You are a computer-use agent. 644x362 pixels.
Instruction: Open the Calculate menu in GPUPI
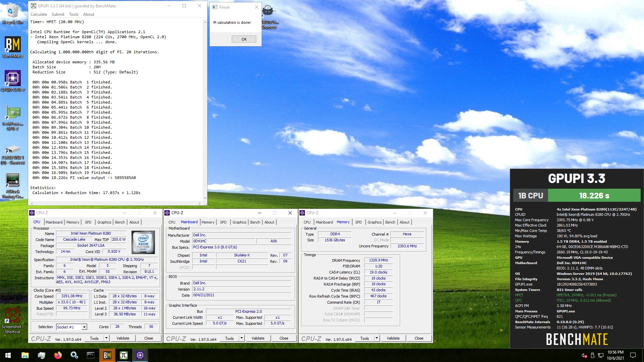point(39,14)
